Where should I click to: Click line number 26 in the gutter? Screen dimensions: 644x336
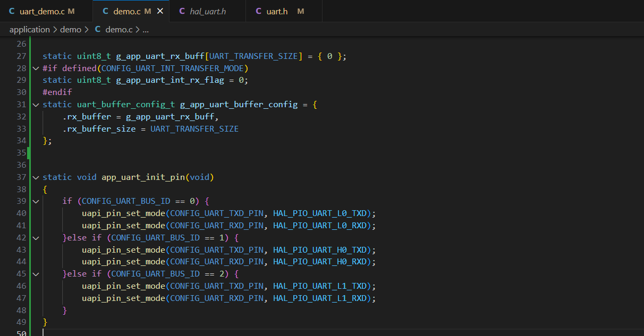click(21, 44)
